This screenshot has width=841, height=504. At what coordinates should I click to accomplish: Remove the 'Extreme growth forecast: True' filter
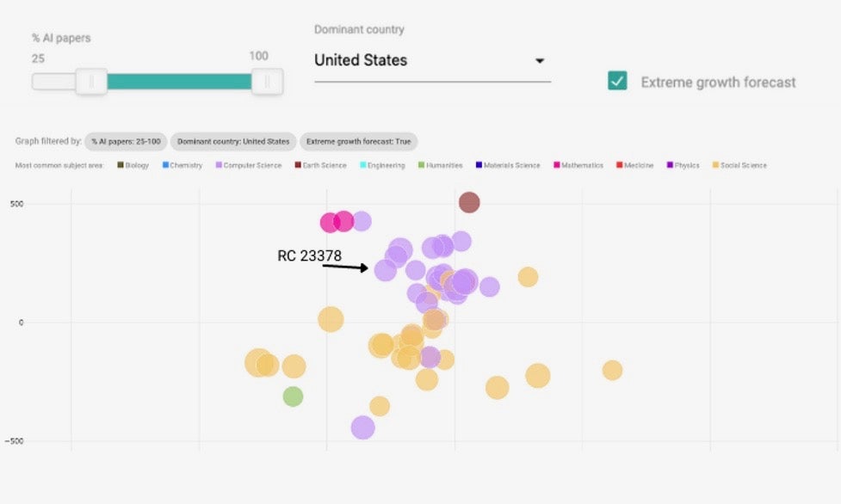click(x=359, y=141)
